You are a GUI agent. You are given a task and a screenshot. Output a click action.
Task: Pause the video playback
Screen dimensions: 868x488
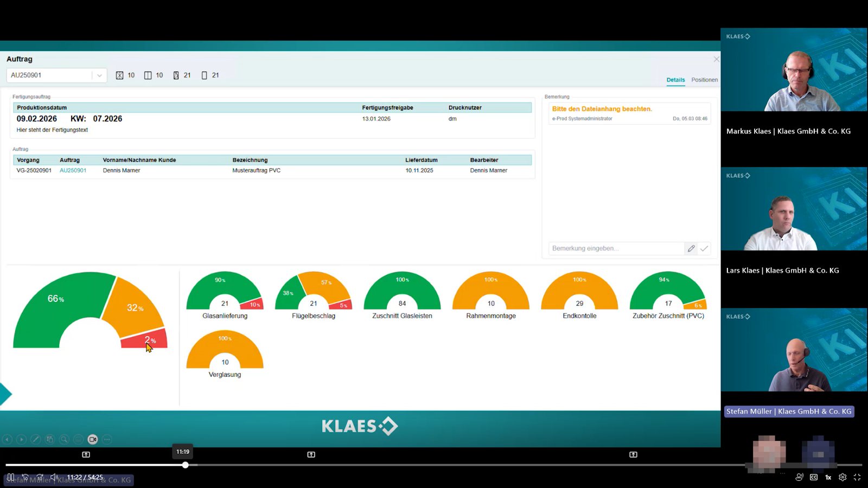pyautogui.click(x=11, y=477)
